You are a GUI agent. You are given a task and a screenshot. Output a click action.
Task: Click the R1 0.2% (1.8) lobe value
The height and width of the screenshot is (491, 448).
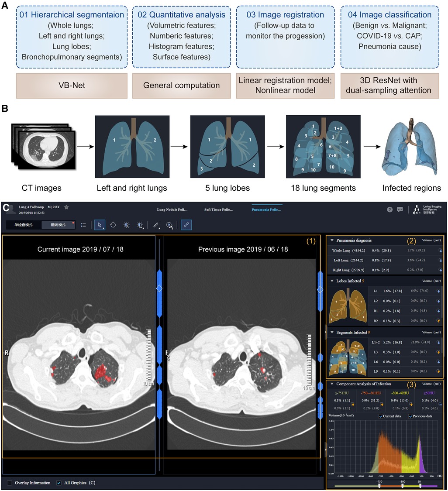click(393, 311)
